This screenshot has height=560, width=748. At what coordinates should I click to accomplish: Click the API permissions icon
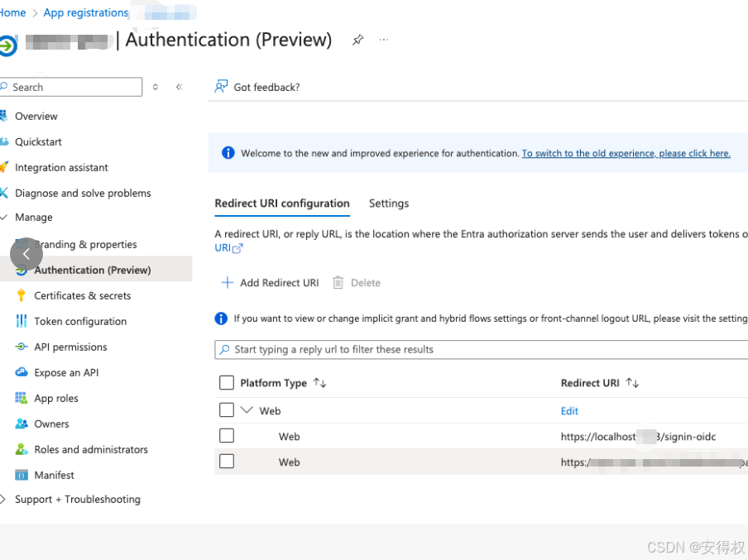[21, 347]
